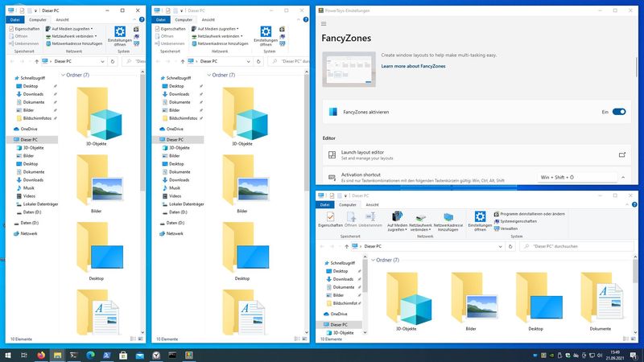Select Netzwerk in middle Explorer navigation tree
Screen dimensions: 644x362
click(171, 233)
